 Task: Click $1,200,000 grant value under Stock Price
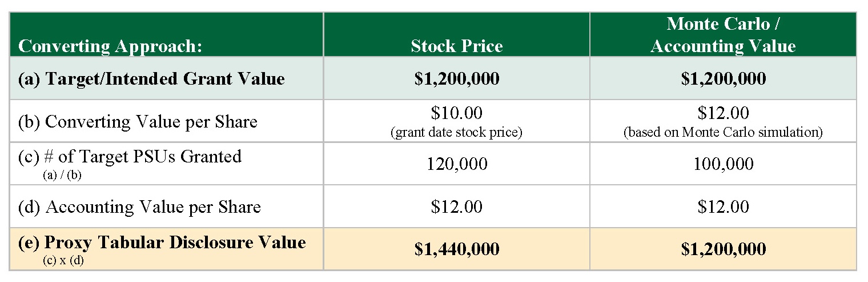point(456,78)
